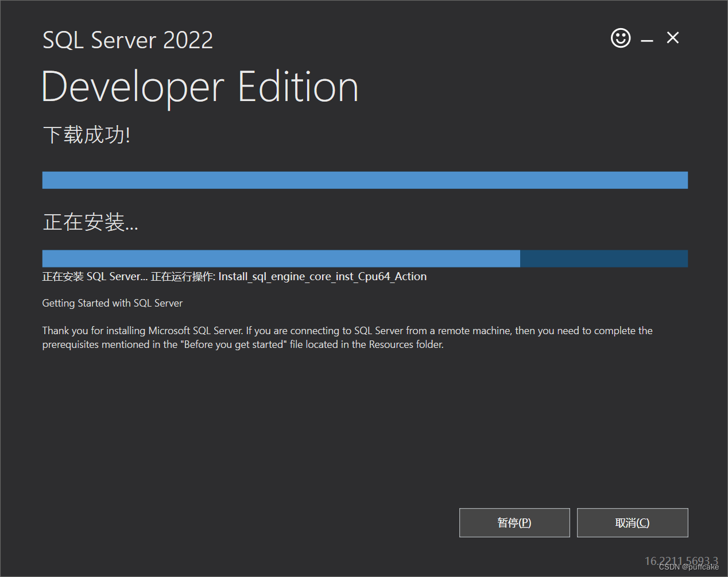Click the '正在安装...' status heading
This screenshot has height=577, width=728.
(91, 222)
